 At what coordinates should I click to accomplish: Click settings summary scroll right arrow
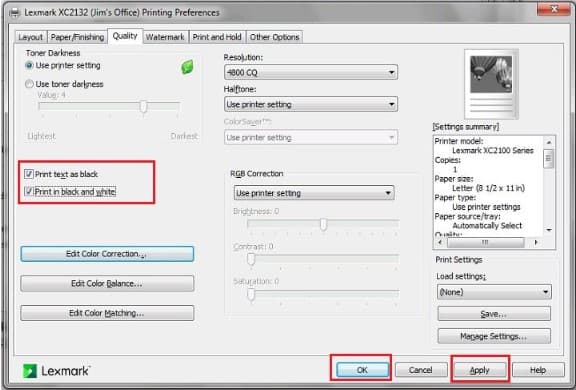[536, 242]
